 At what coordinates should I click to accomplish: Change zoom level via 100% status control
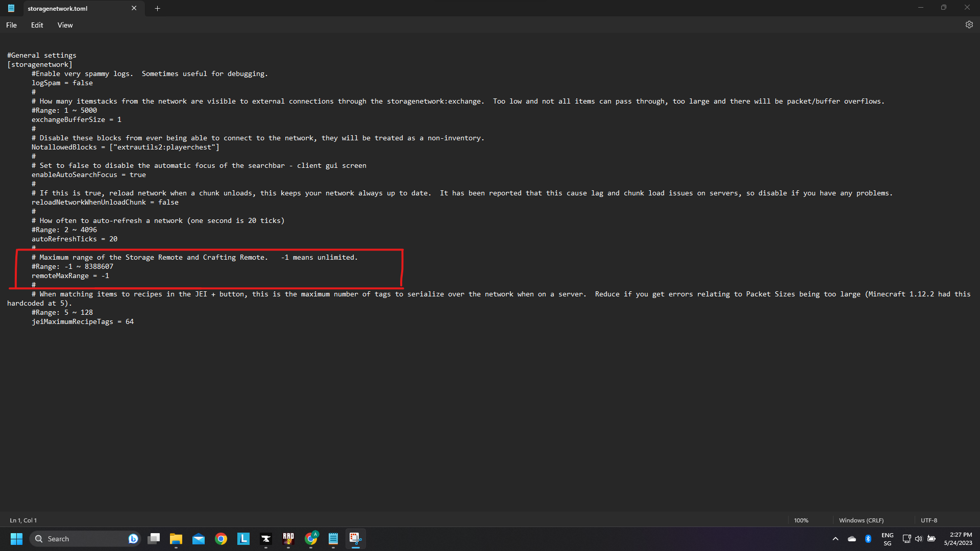pyautogui.click(x=801, y=520)
